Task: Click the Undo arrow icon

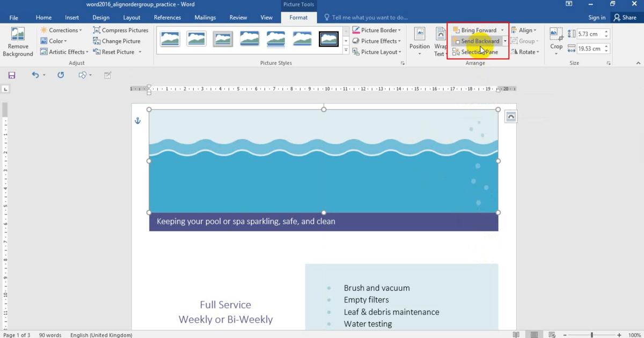Action: tap(35, 75)
